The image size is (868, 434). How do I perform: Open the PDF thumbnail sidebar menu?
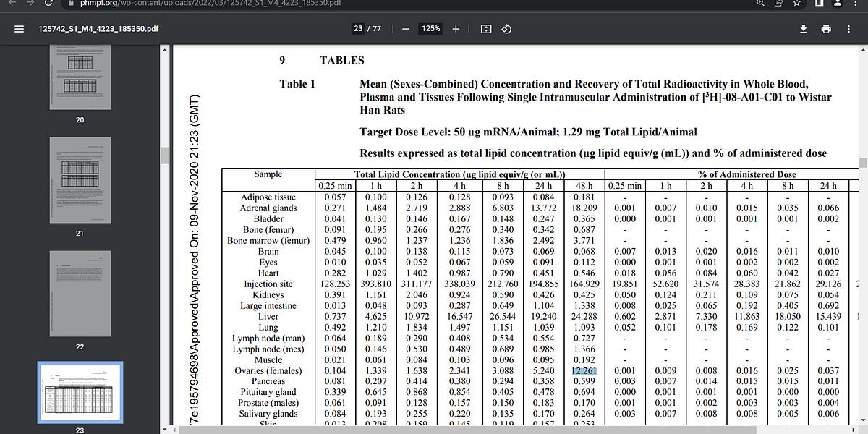[18, 29]
